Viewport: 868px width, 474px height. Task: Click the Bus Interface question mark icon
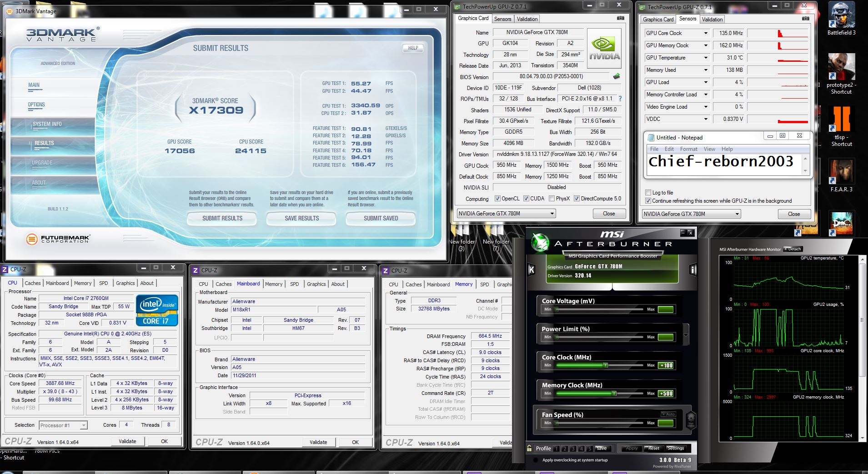(620, 99)
